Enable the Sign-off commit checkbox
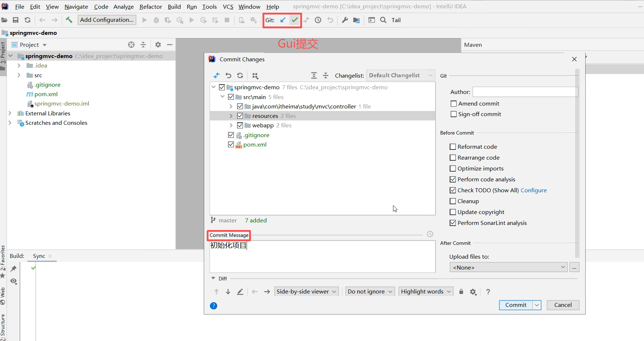Image resolution: width=644 pixels, height=341 pixels. [454, 114]
